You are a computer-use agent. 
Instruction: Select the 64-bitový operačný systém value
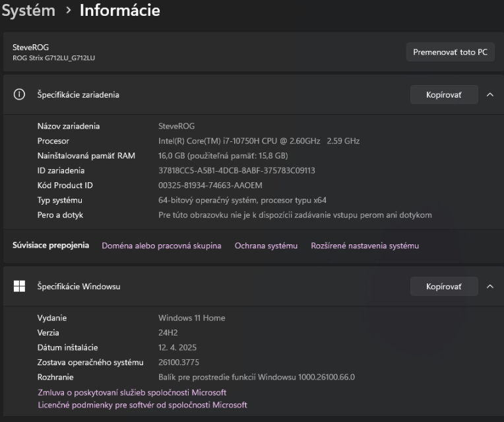click(242, 200)
